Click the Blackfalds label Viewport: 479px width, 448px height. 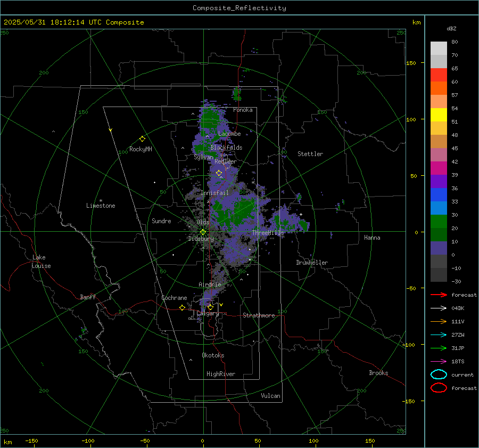point(226,148)
